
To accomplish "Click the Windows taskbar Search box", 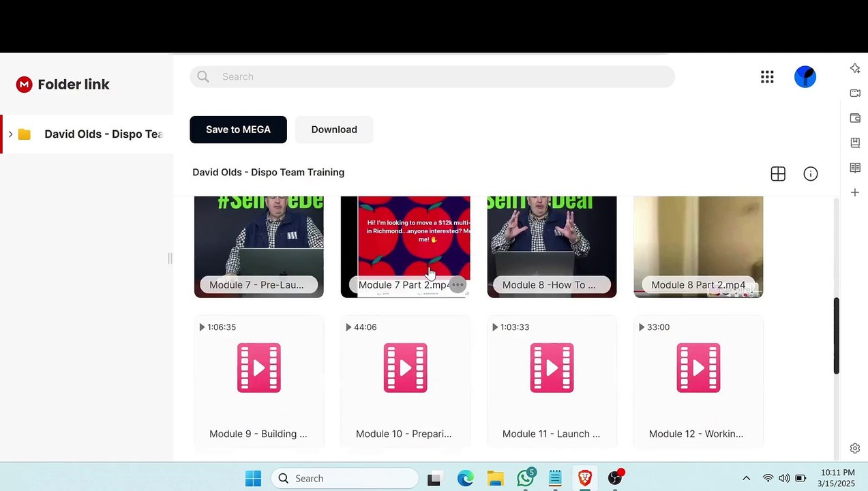I will tap(344, 479).
